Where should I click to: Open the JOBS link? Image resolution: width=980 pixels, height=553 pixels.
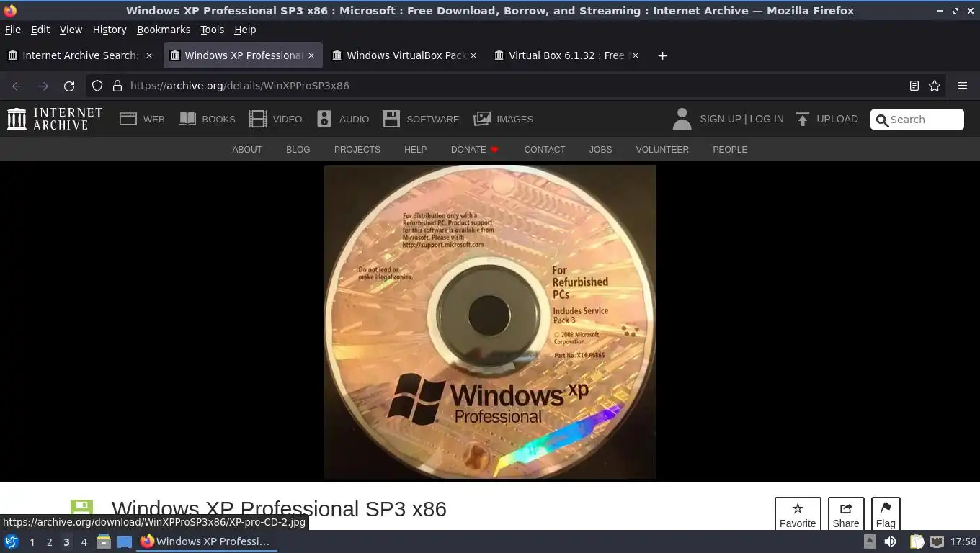600,149
